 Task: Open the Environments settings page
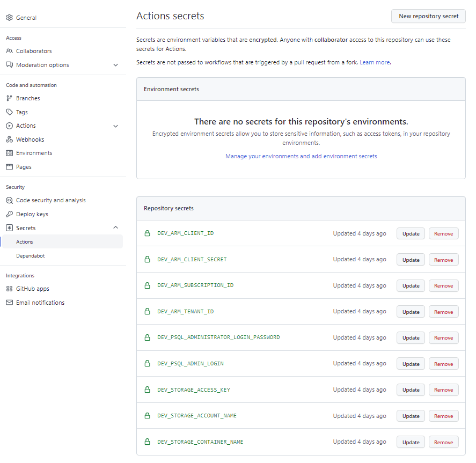(34, 153)
